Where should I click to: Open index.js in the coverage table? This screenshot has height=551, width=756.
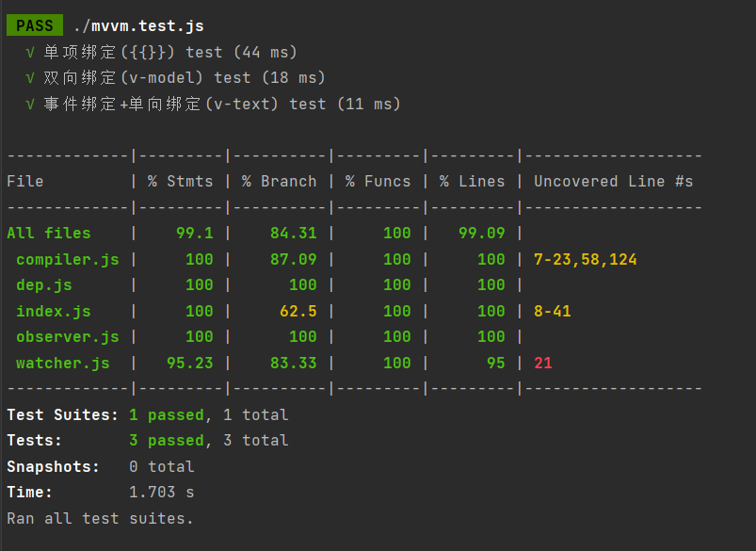point(54,311)
